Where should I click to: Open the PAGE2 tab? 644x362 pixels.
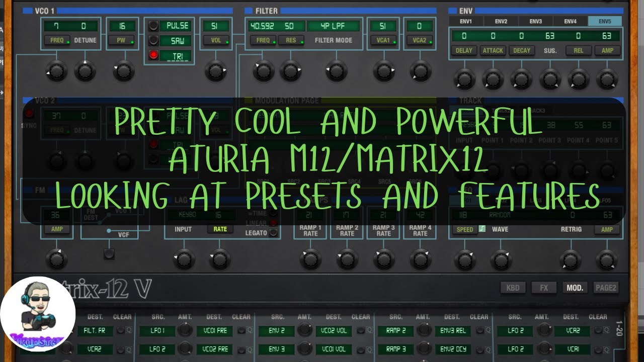pos(606,288)
